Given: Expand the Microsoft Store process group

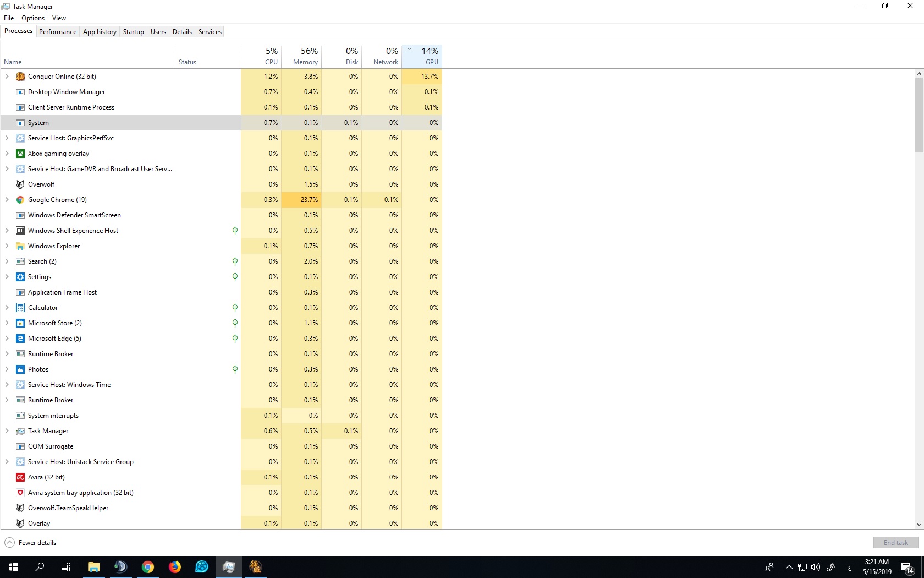Looking at the screenshot, I should [x=7, y=323].
